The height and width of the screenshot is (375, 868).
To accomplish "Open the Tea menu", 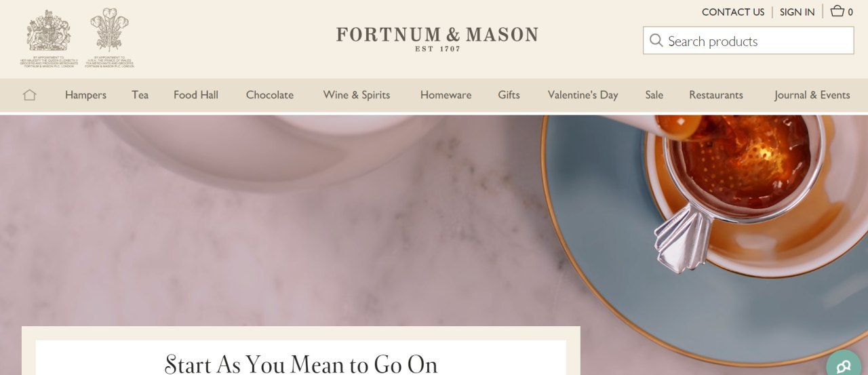I will click(x=140, y=95).
